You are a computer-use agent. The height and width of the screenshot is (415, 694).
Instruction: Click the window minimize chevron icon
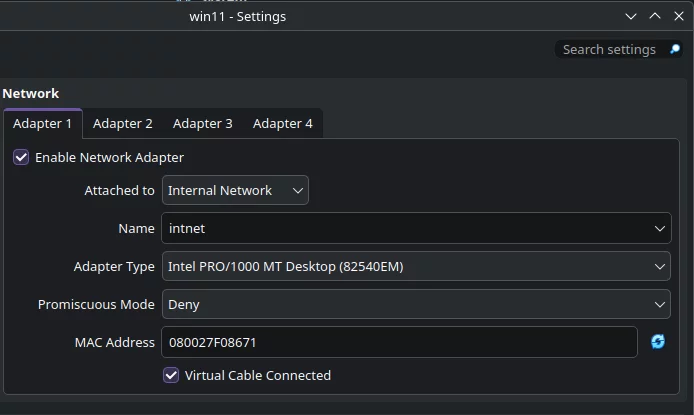point(631,16)
